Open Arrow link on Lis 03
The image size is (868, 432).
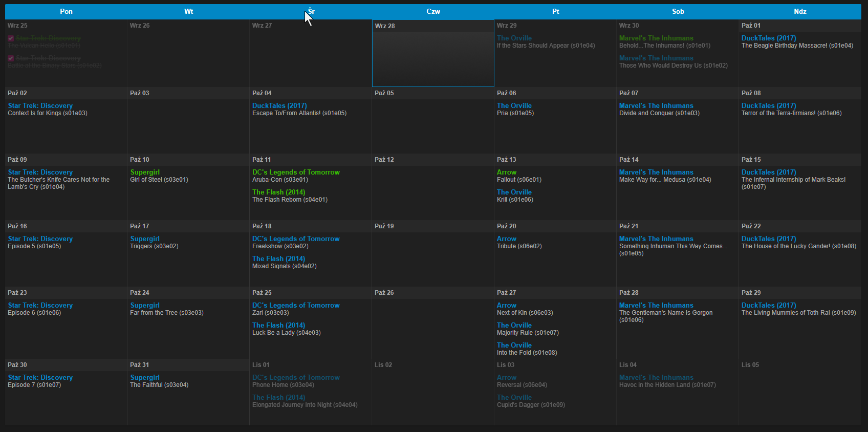click(506, 377)
